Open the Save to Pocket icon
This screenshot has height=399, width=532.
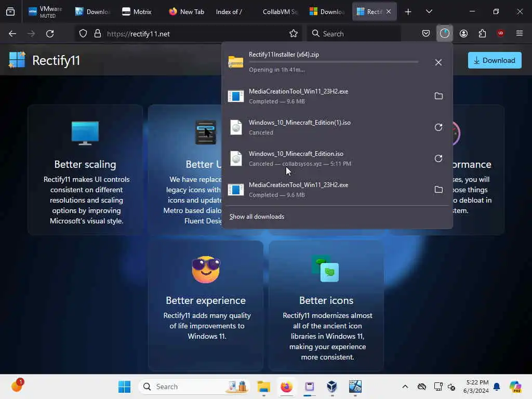pos(426,33)
